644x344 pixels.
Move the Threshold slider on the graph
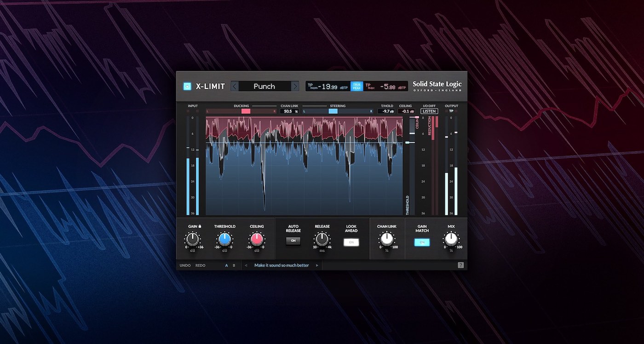(x=411, y=143)
